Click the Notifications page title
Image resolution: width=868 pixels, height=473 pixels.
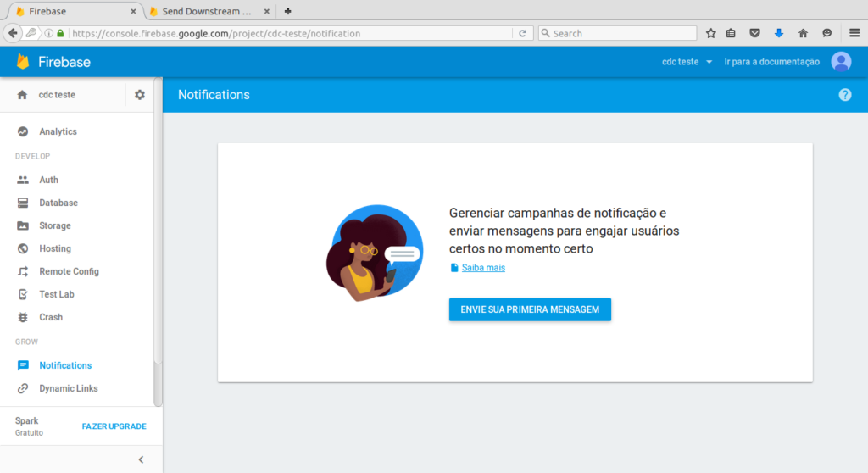coord(214,95)
